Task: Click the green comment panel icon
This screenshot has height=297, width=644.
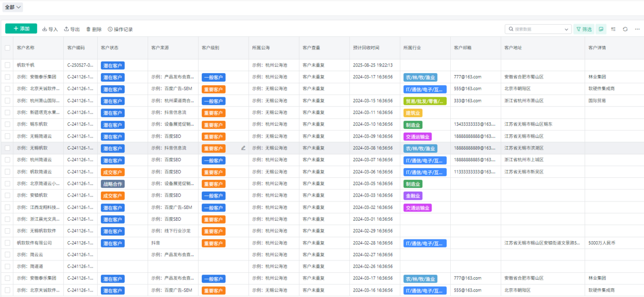Action: (601, 29)
